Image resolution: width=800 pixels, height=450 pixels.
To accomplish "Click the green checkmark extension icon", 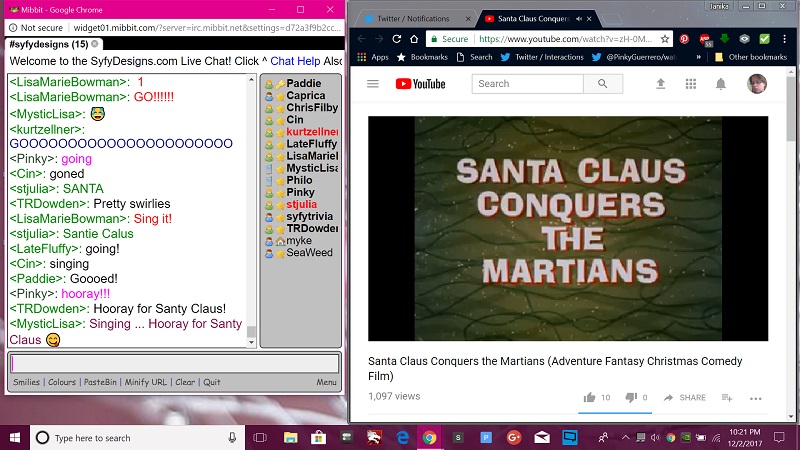I will coord(764,39).
